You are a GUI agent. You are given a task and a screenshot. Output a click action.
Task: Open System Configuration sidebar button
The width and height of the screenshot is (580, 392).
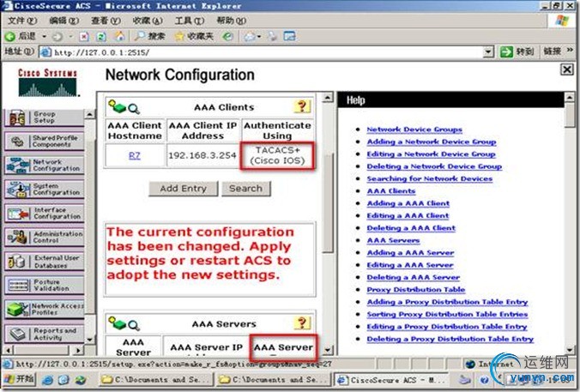(x=45, y=190)
